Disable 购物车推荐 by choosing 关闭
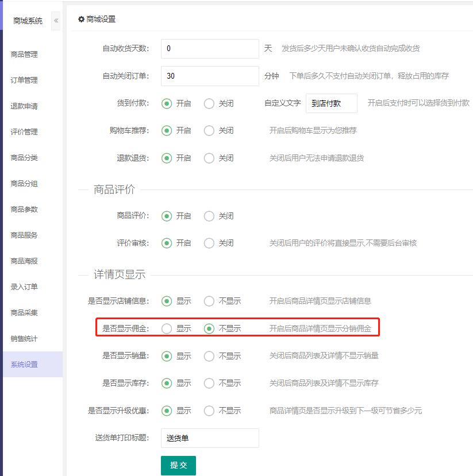Screen dimensions: 473x476 [x=209, y=131]
